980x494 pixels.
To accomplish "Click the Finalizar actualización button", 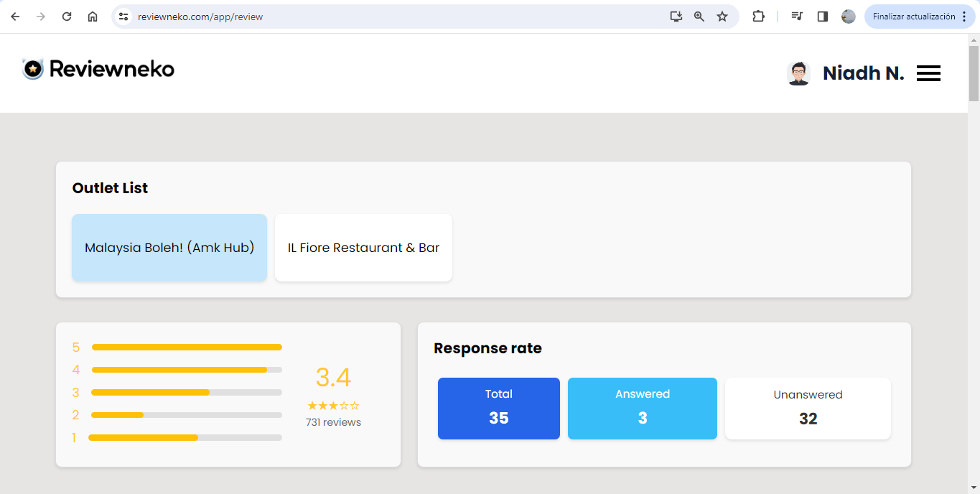I will (913, 17).
